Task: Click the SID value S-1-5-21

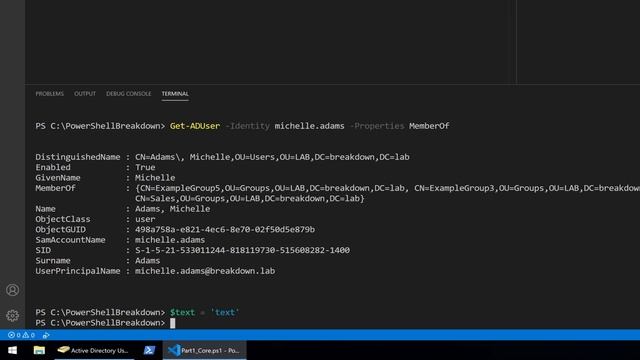Action: pyautogui.click(x=242, y=251)
